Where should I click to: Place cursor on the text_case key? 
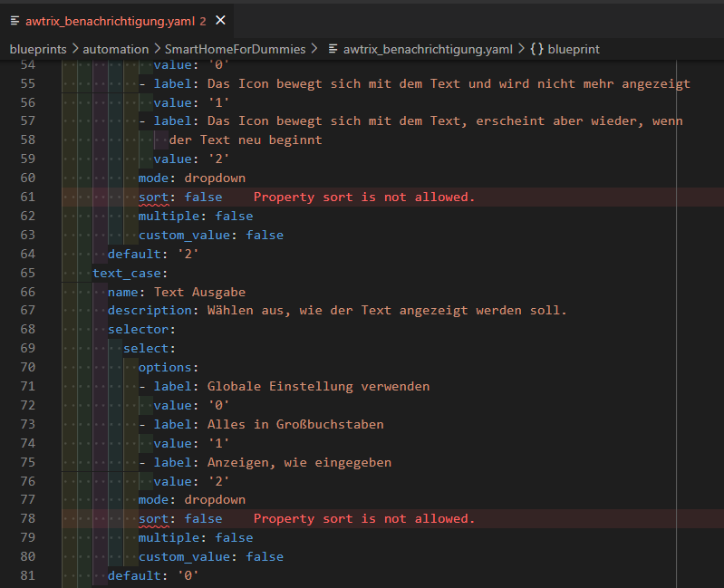coord(127,274)
